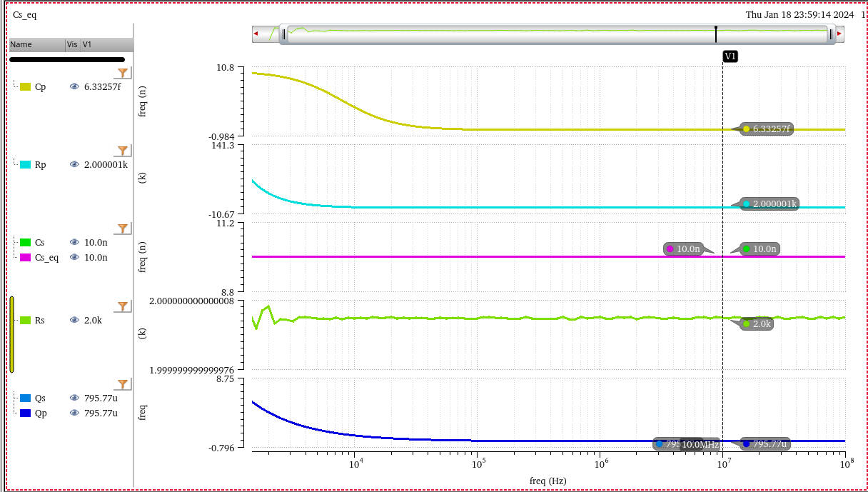Click the red right arrow on the zoom bar

pyautogui.click(x=839, y=34)
